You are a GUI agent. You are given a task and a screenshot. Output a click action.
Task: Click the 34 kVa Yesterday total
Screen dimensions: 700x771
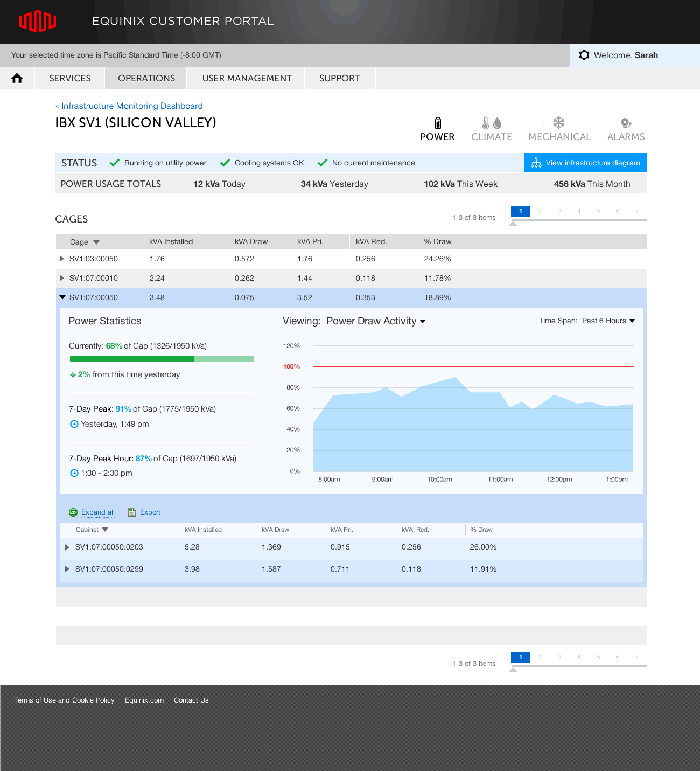point(334,184)
